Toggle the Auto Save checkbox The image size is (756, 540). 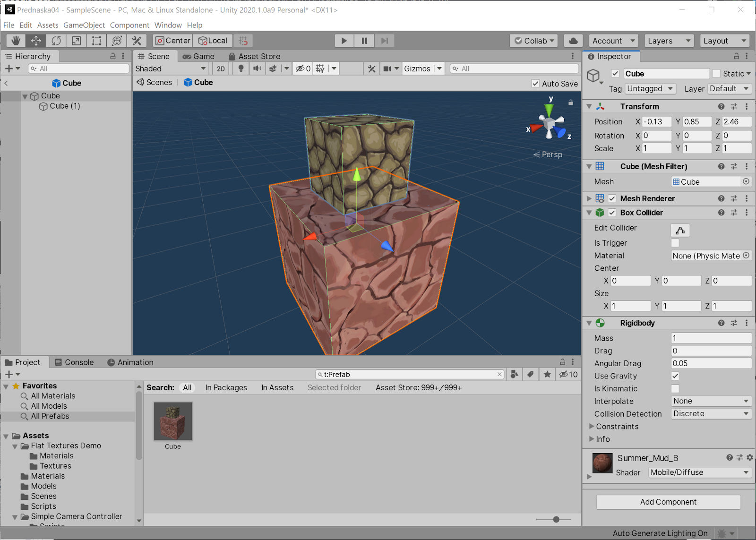(535, 84)
